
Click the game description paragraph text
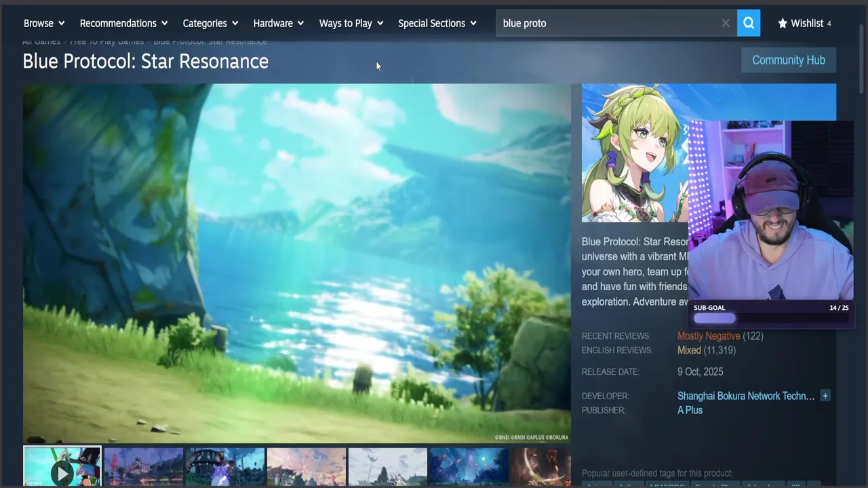[x=635, y=271]
